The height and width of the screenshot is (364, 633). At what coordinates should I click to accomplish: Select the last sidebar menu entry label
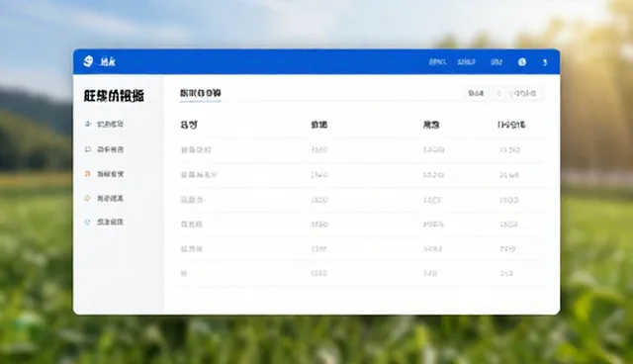click(110, 222)
